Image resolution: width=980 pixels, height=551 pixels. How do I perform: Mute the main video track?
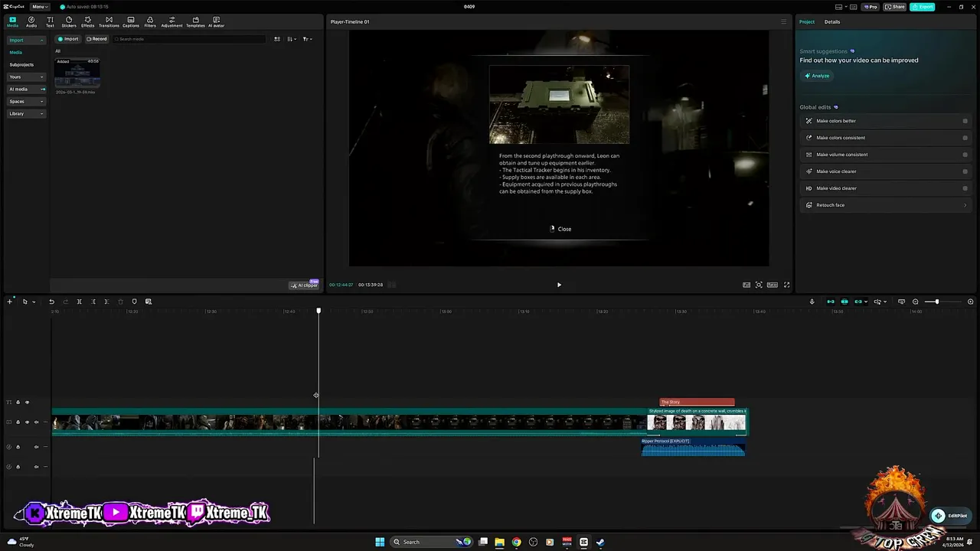(36, 422)
